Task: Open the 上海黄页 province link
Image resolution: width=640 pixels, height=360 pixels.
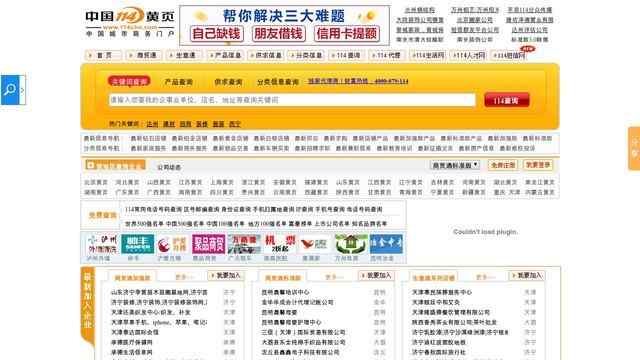Action: point(222,182)
